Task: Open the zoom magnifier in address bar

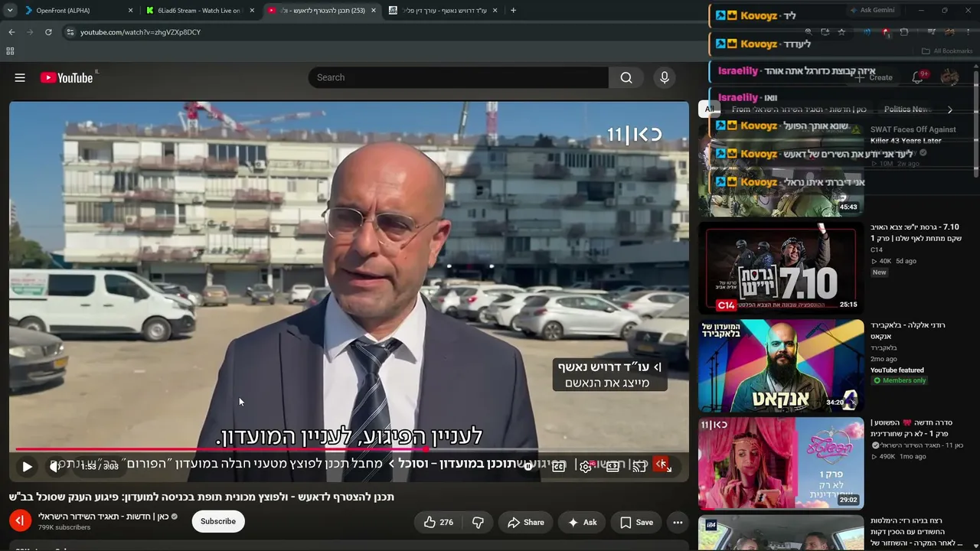Action: (x=808, y=32)
